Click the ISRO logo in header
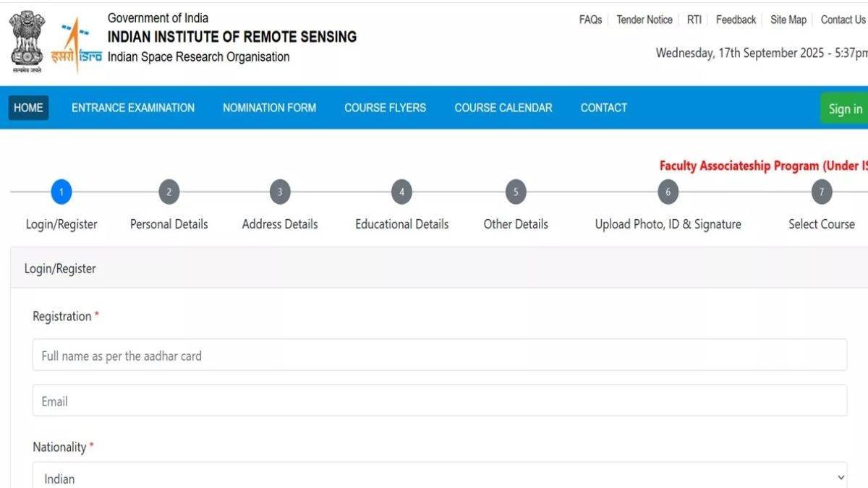Screen dimensions: 868x488 pos(76,45)
